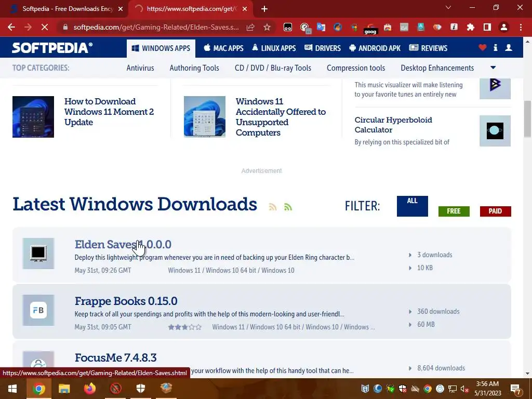This screenshot has width=532, height=399.
Task: Click the orange RSS feed icon
Action: coord(273,207)
